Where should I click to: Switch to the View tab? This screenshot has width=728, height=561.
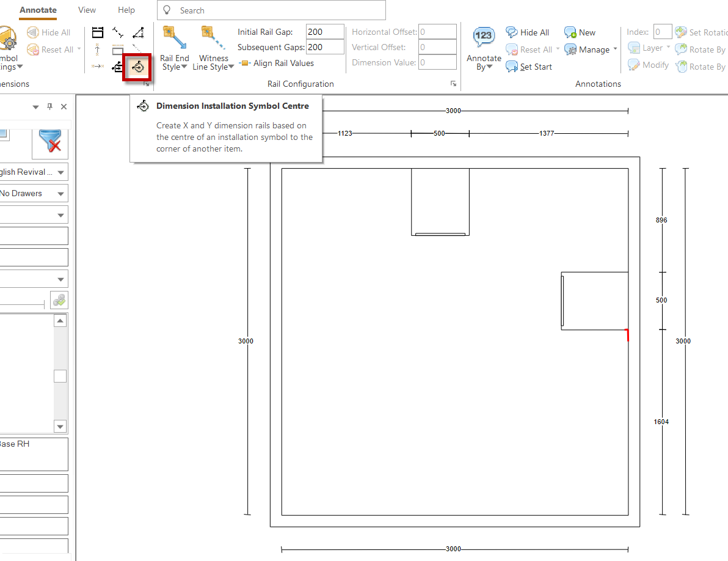point(86,10)
